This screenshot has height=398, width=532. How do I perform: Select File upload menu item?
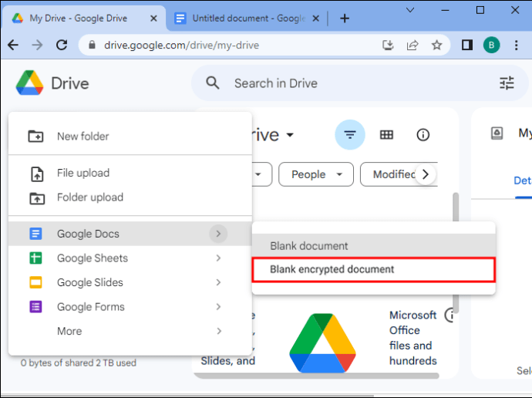(x=130, y=173)
